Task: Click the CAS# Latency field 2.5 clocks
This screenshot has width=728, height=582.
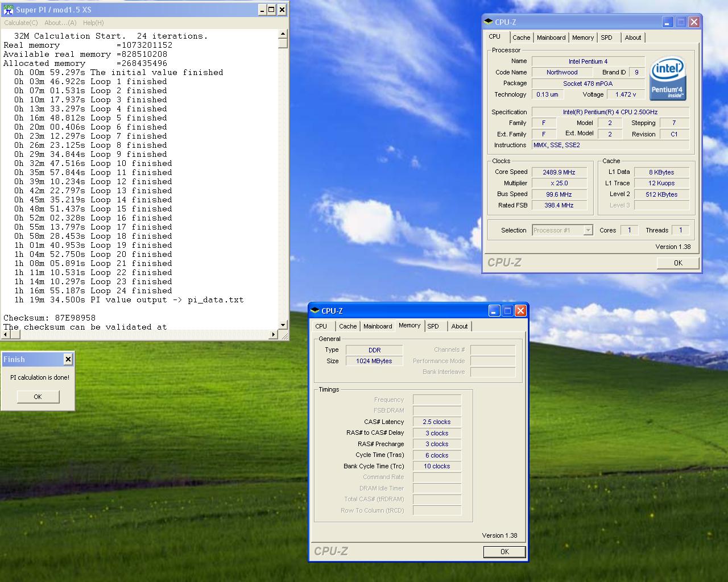Action: pyautogui.click(x=437, y=422)
